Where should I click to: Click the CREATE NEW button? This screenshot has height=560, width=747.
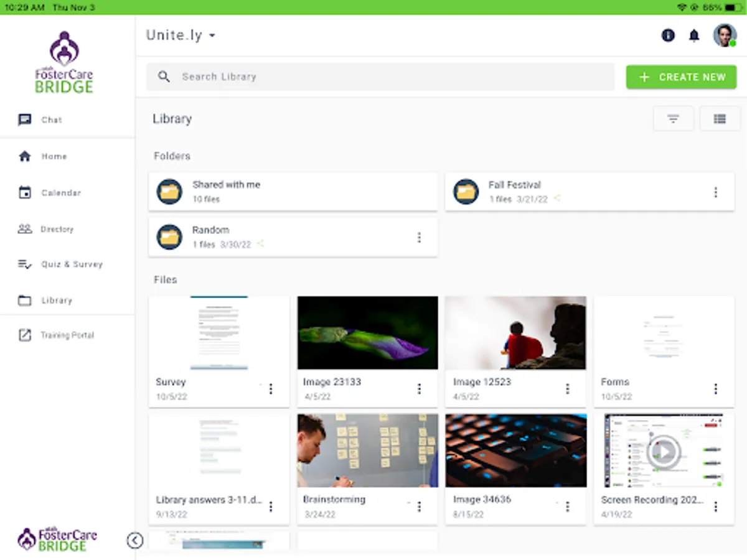coord(681,77)
